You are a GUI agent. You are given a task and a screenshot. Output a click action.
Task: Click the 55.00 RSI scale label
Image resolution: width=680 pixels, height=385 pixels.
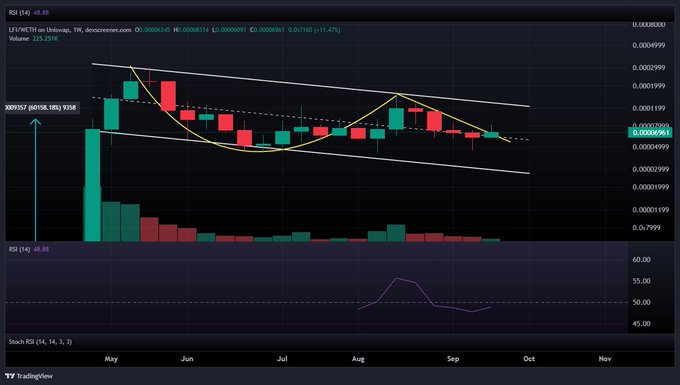click(x=641, y=281)
